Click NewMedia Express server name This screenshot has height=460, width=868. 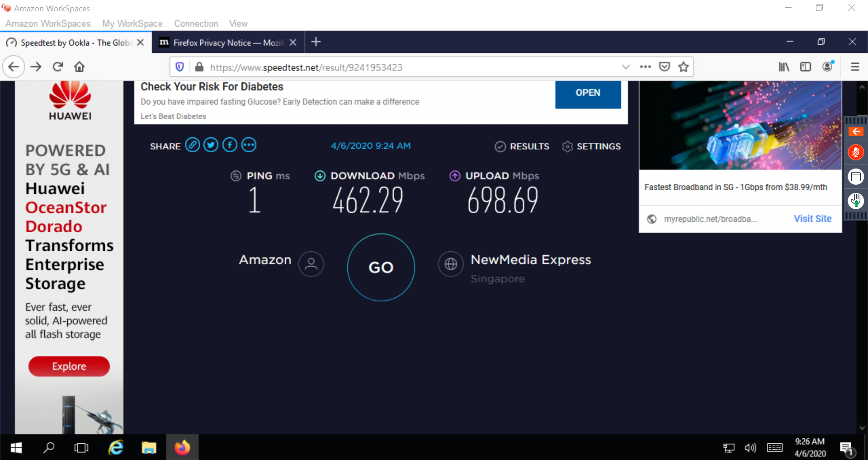point(531,260)
